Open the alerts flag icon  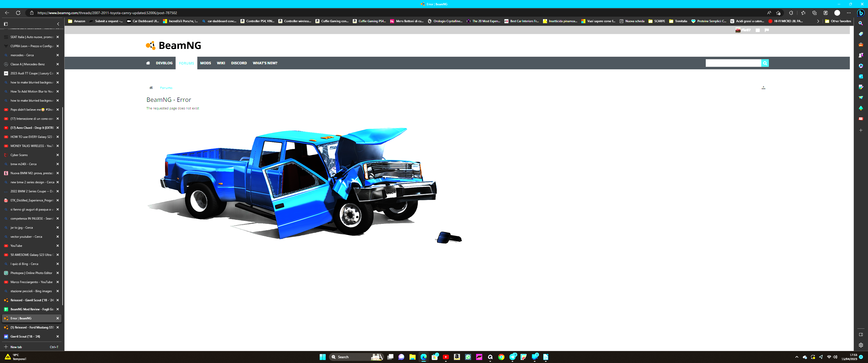click(x=767, y=30)
